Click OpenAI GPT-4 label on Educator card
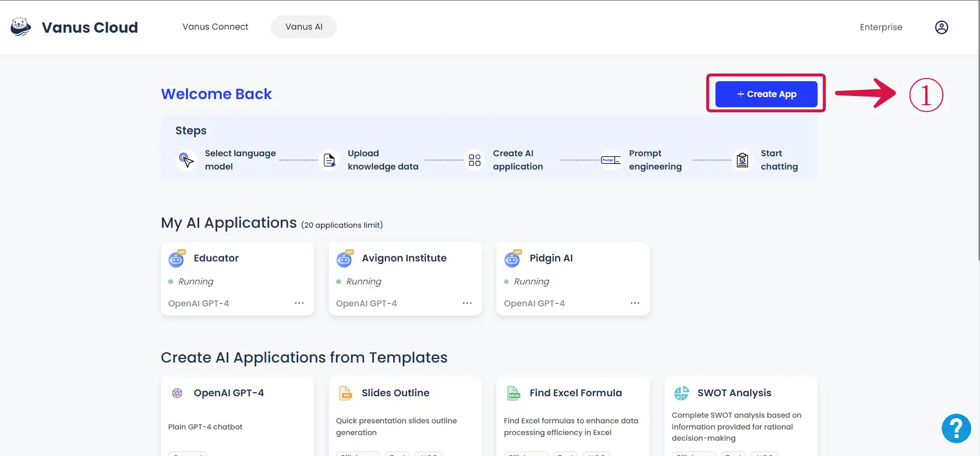Screen dimensions: 980x456 (x=199, y=303)
